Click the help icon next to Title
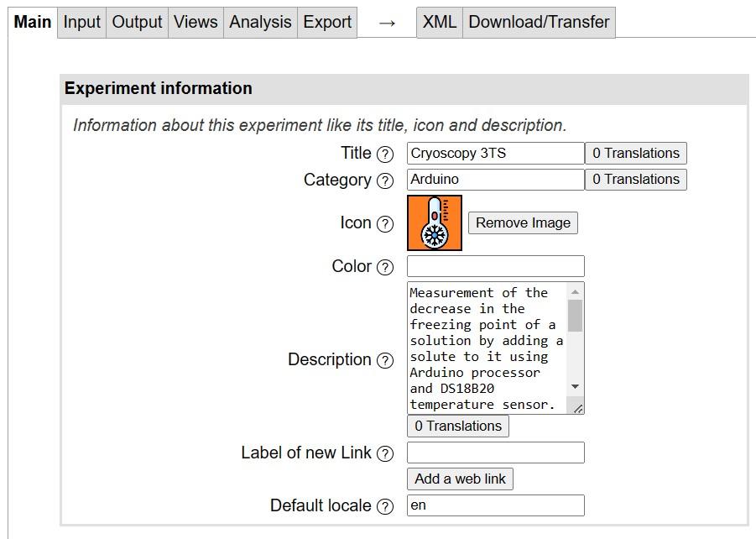Screen dimensions: 756x539 click(x=385, y=154)
